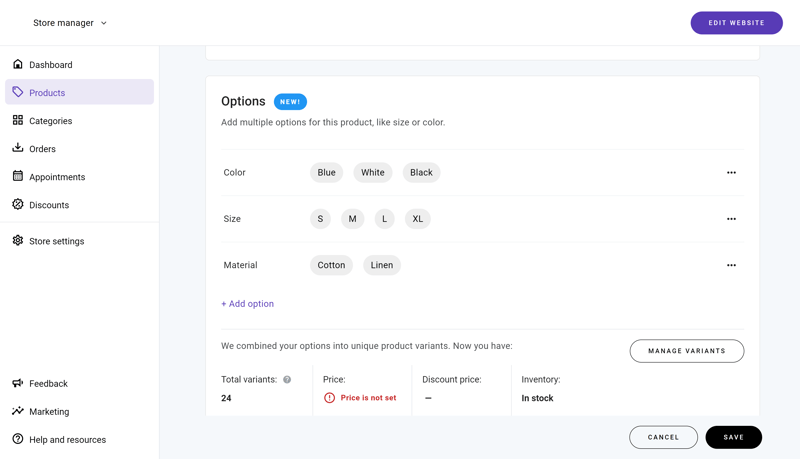This screenshot has height=459, width=800.
Task: Click the Store settings gear icon
Action: pos(18,240)
